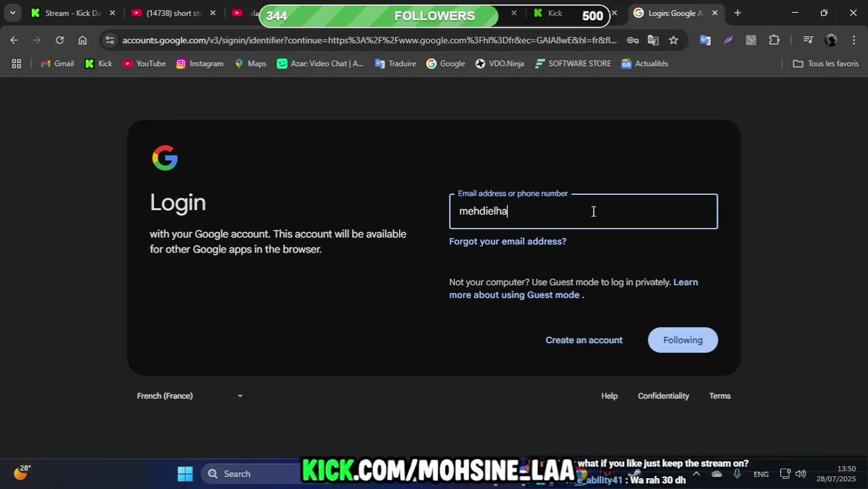Viewport: 868px width, 489px height.
Task: Close the Login: Google Accounts tab
Action: coord(715,13)
